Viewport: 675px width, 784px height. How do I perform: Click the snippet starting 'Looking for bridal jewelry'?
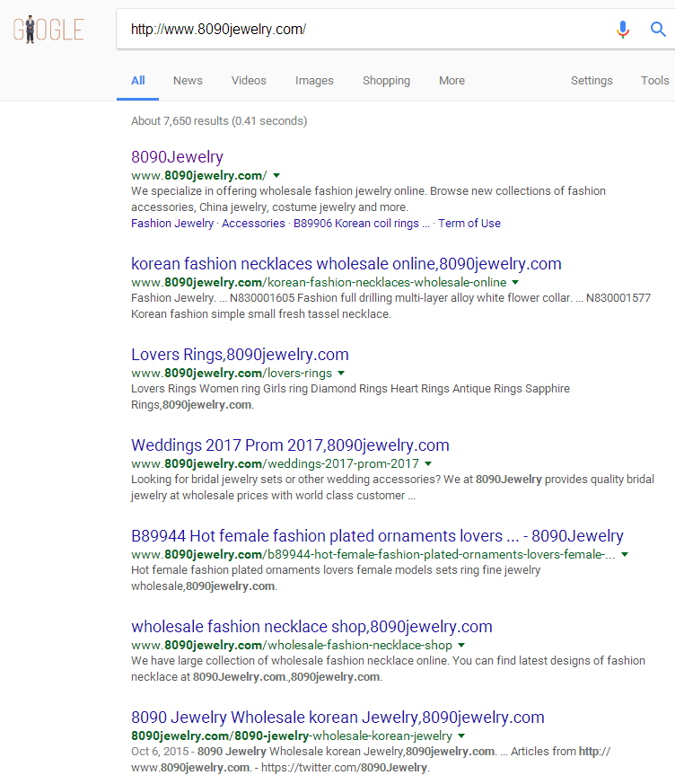coord(393,488)
